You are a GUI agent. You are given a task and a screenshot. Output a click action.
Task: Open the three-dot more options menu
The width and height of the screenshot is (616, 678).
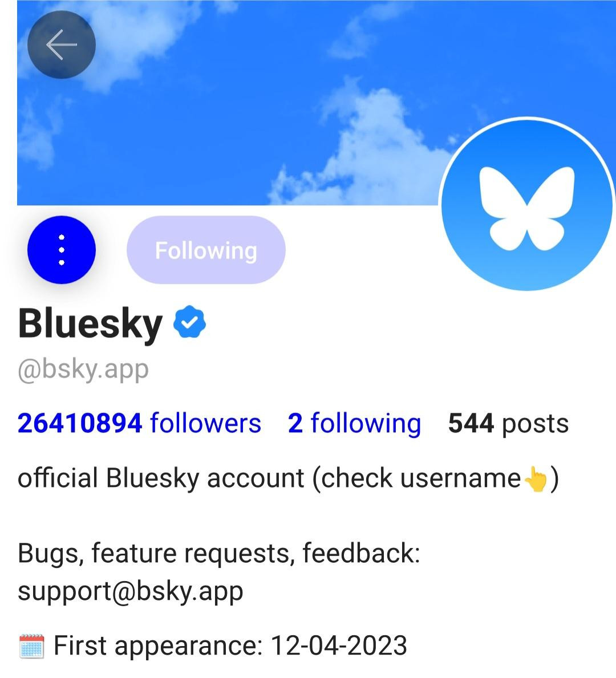(x=62, y=250)
